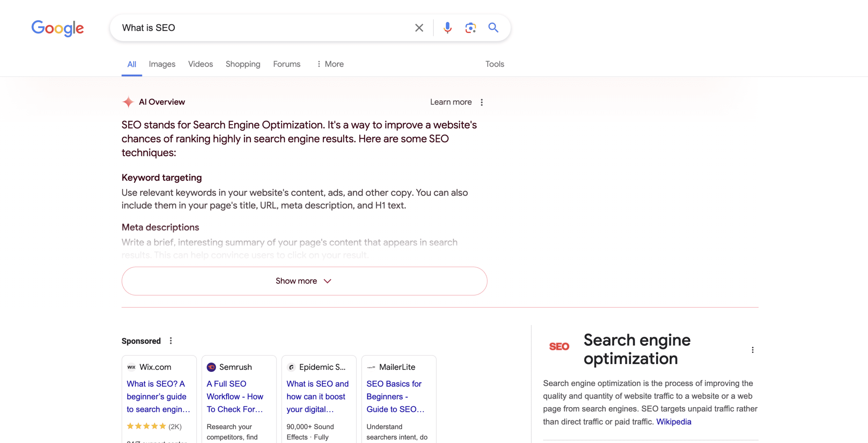Screen dimensions: 868x443
Task: Click the Wix.com favicon
Action: (131, 367)
